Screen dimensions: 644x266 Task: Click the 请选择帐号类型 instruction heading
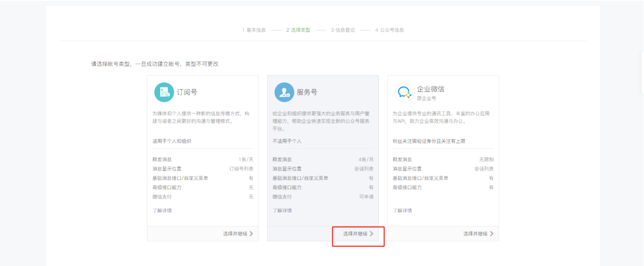(155, 64)
